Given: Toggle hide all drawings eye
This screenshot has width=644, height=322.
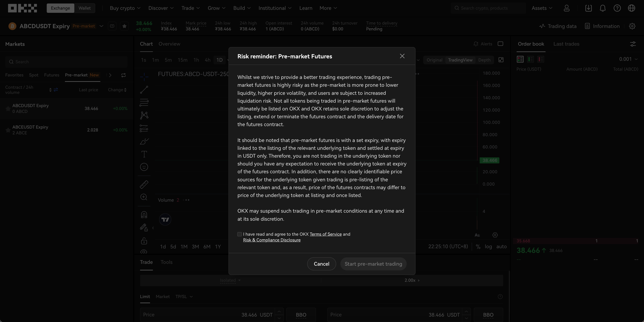Looking at the screenshot, I should click(144, 252).
